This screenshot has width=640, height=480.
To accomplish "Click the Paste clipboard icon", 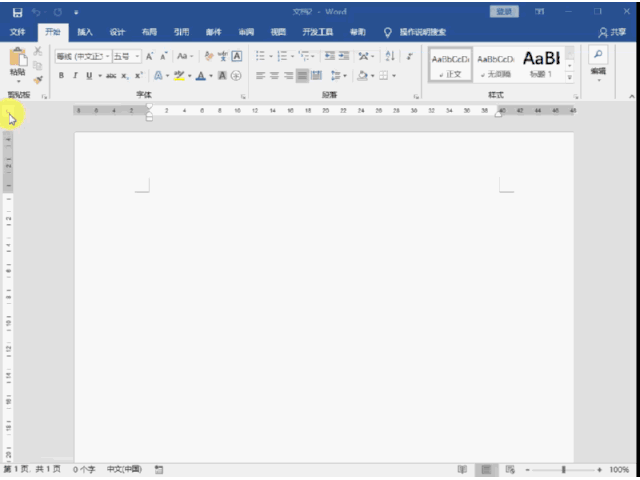I will coord(17,60).
